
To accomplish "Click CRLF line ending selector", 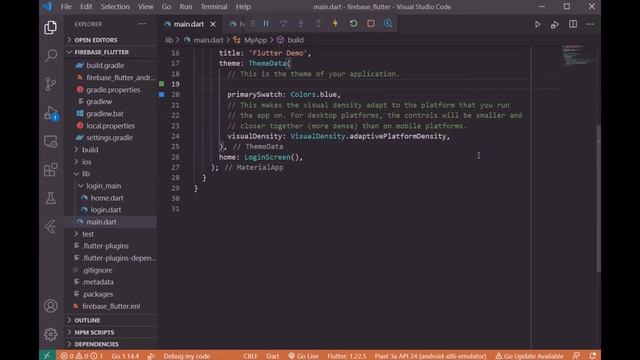I will point(250,356).
